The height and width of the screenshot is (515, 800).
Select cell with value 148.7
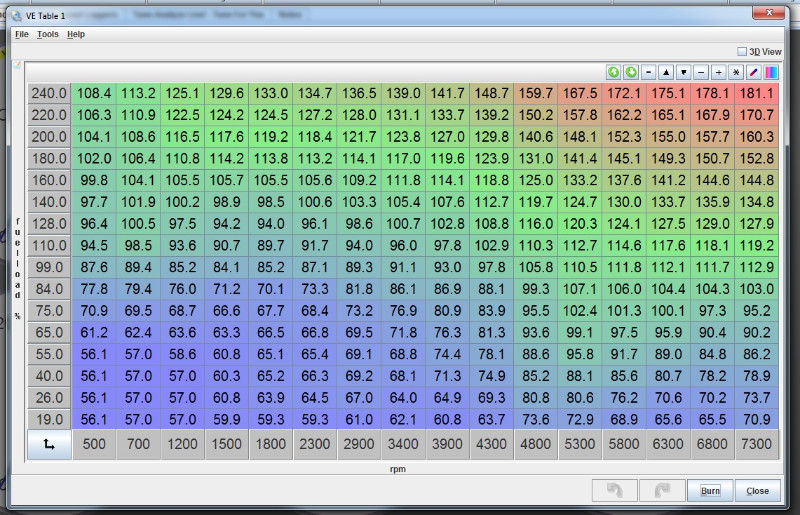click(x=492, y=93)
